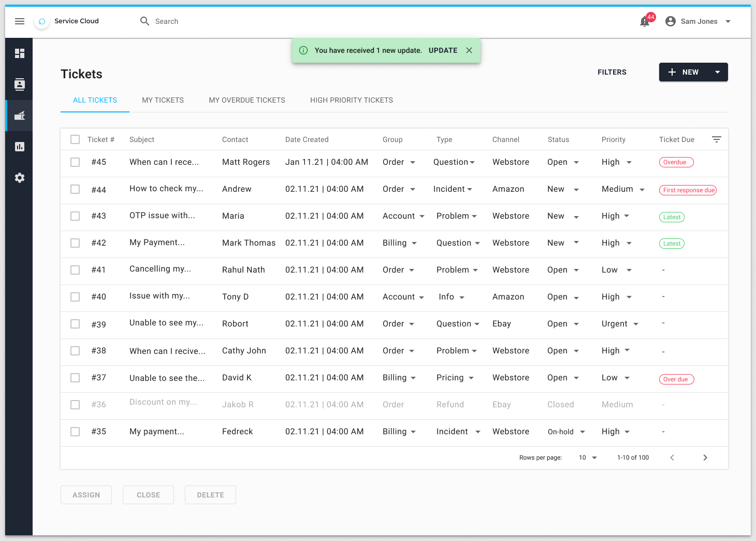Open notifications bell with 44 badge
This screenshot has width=756, height=541.
(645, 21)
